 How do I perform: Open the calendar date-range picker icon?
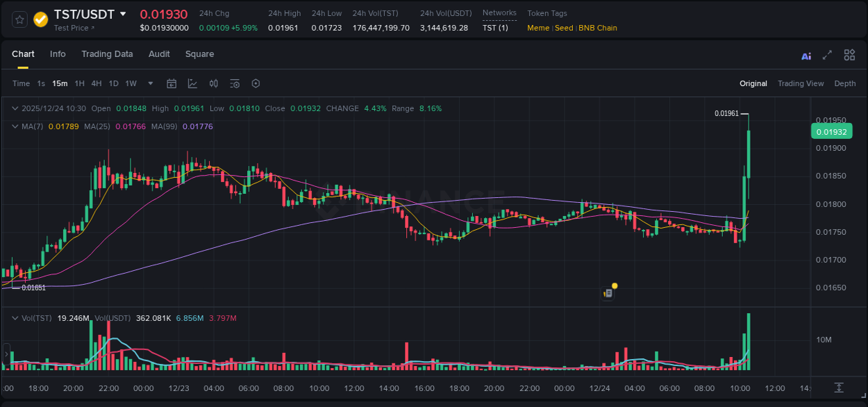tap(172, 83)
